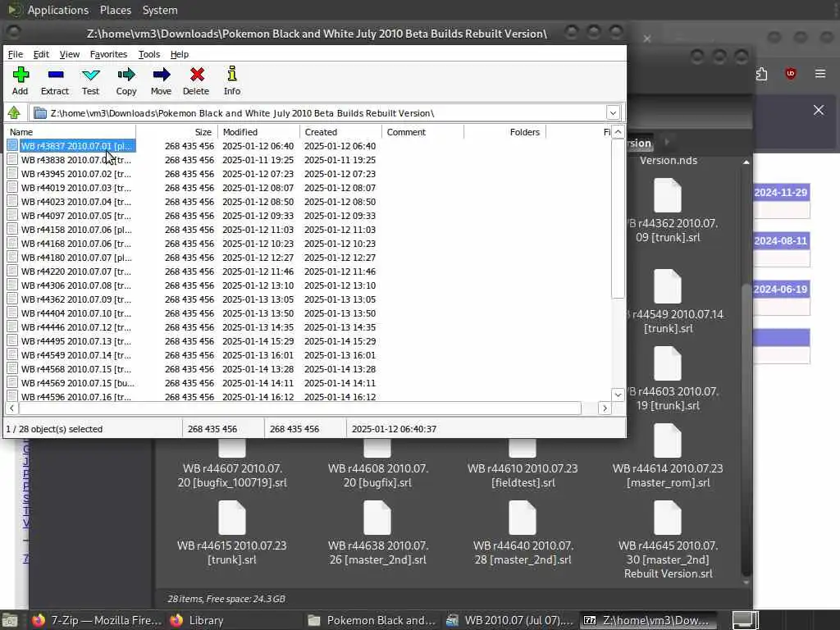Select WB r44603 2010.07.19 [trunk].srl file icon
This screenshot has height=630, width=840.
[x=668, y=363]
